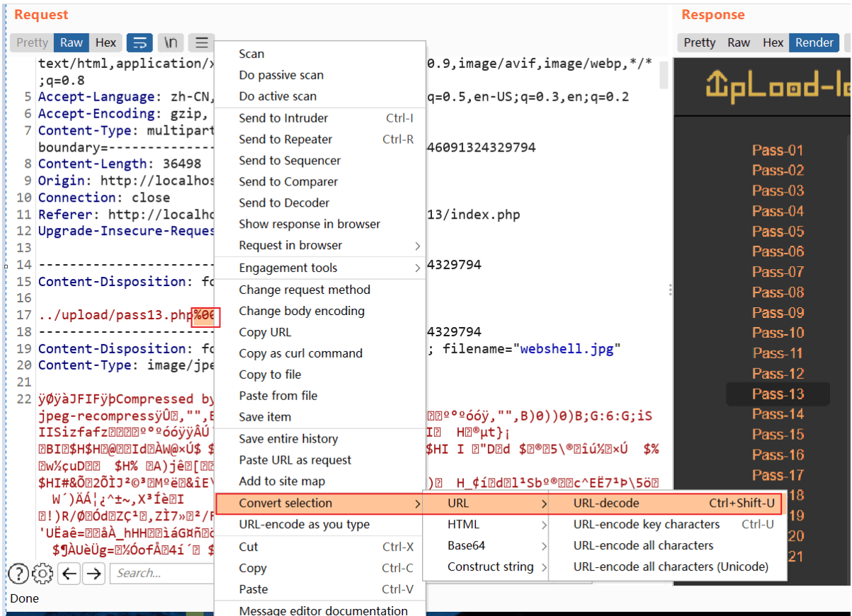Open the Request in browser submenu
Image resolution: width=852 pixels, height=616 pixels.
tap(320, 245)
